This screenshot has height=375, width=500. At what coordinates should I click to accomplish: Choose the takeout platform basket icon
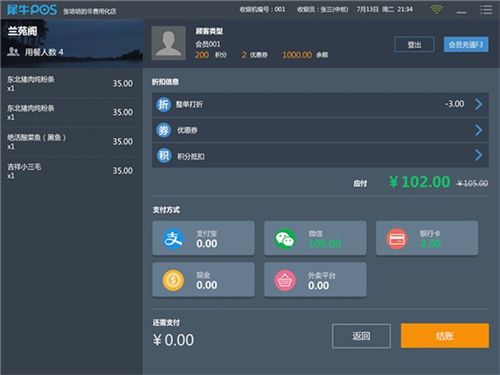[285, 280]
